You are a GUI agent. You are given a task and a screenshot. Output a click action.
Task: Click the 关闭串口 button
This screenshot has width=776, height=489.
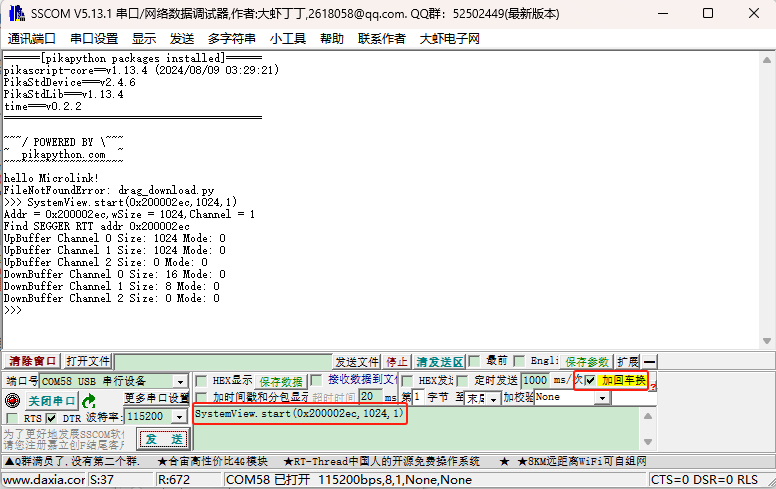click(x=51, y=400)
